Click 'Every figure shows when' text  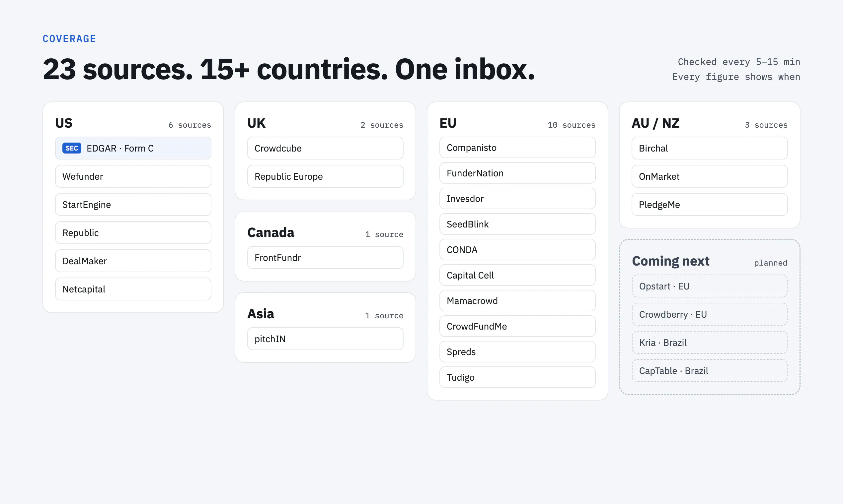(x=736, y=77)
